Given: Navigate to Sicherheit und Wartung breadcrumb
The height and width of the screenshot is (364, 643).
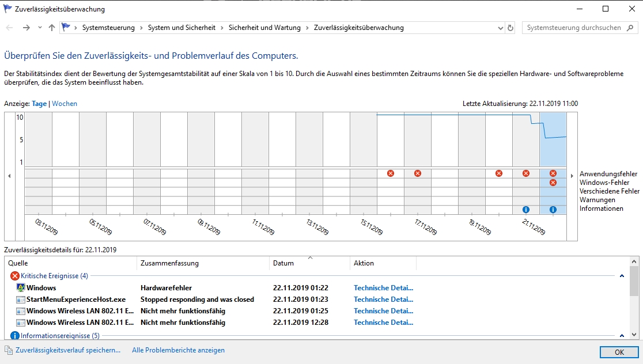Looking at the screenshot, I should (x=264, y=28).
